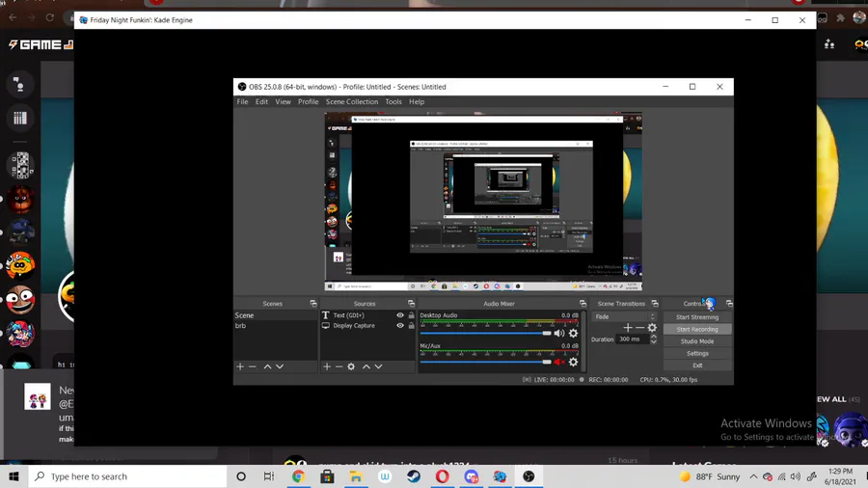Open the OBS Studio taskbar icon
Image resolution: width=868 pixels, height=488 pixels.
coord(529,476)
